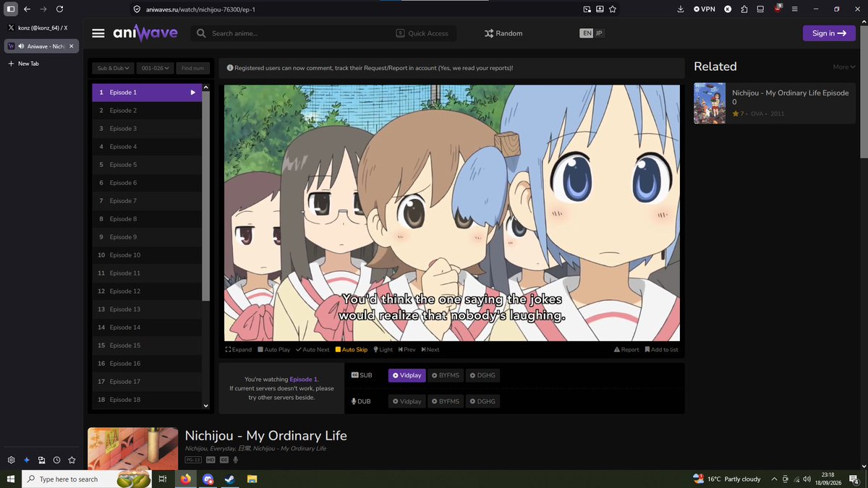
Task: Toggle the Light switch
Action: pos(383,350)
